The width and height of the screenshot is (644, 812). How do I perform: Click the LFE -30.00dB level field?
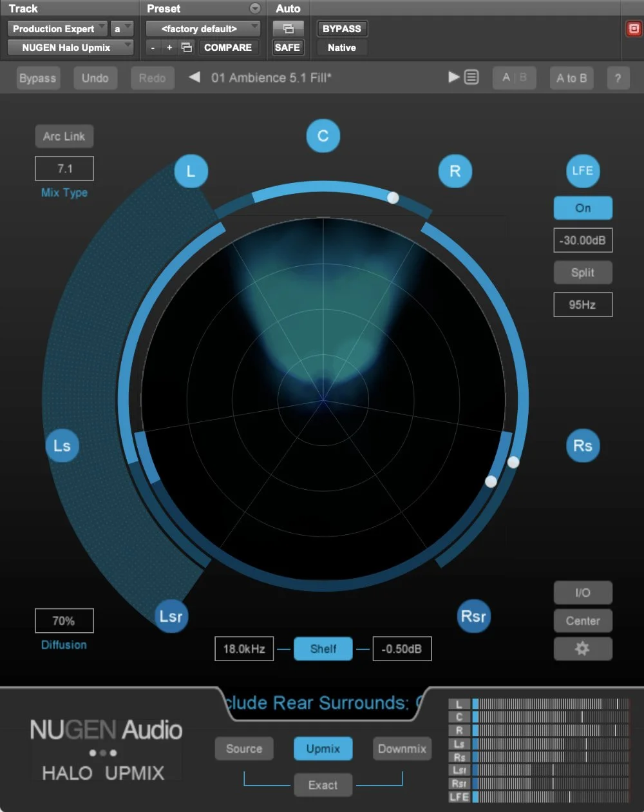[x=583, y=240]
